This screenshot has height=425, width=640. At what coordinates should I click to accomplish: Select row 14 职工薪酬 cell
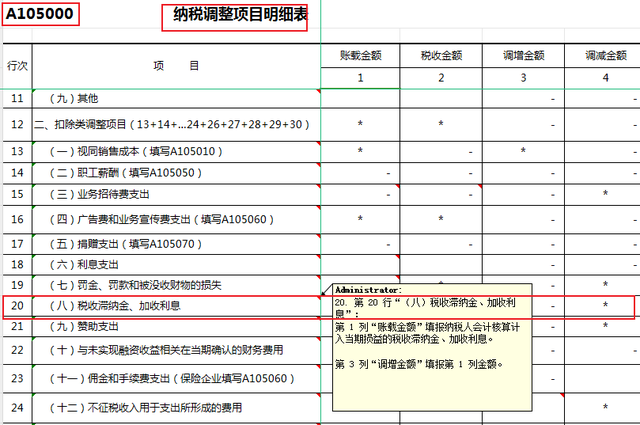point(176,173)
